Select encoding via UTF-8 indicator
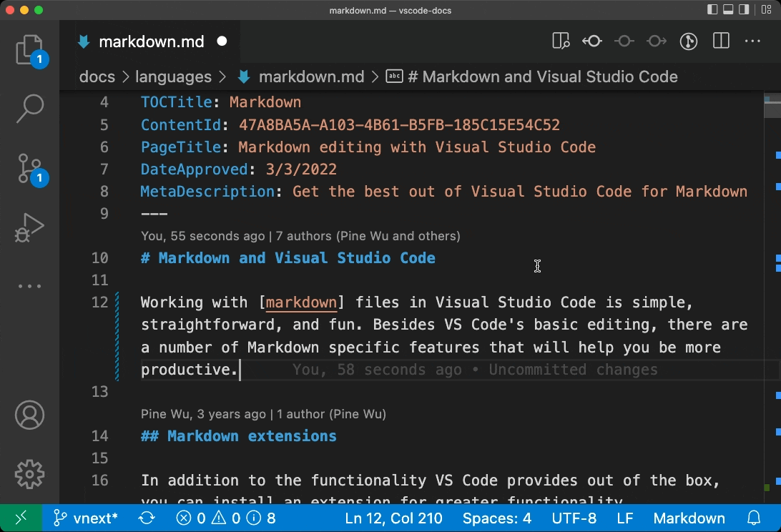The height and width of the screenshot is (532, 781). tap(574, 518)
